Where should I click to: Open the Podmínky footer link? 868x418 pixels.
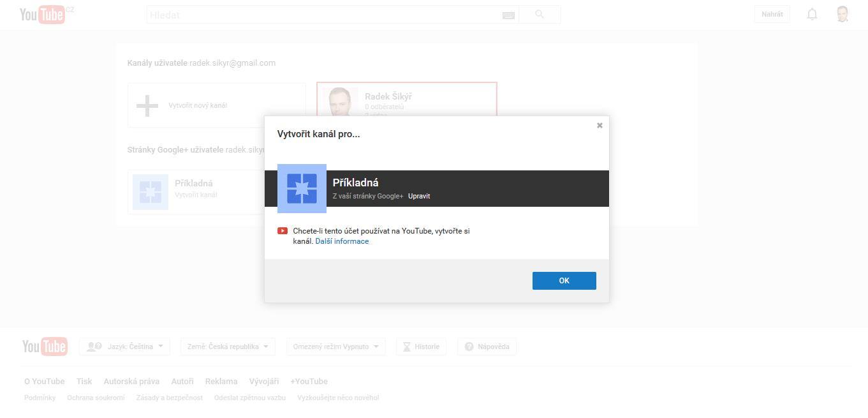click(40, 398)
